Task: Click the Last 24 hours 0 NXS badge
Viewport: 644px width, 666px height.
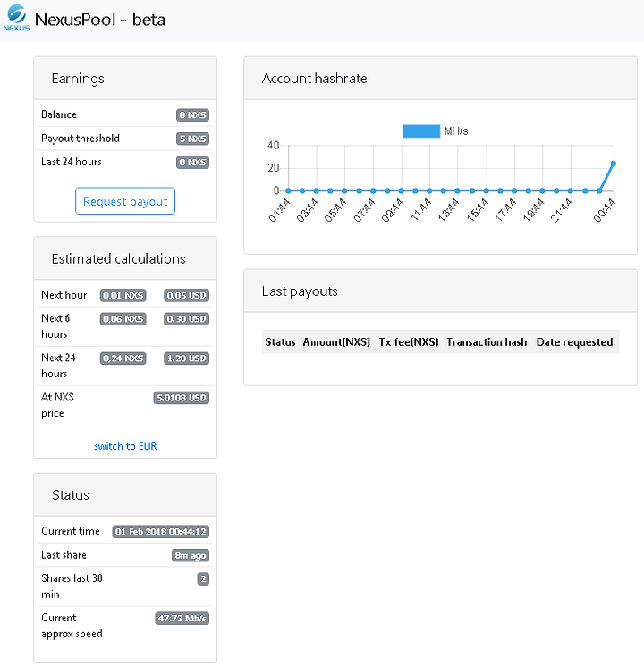Action: coord(192,162)
